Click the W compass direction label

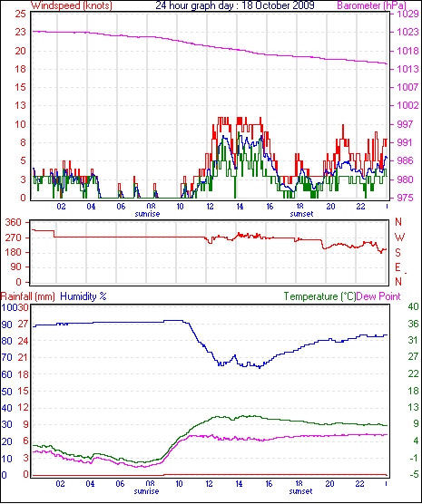coord(399,237)
